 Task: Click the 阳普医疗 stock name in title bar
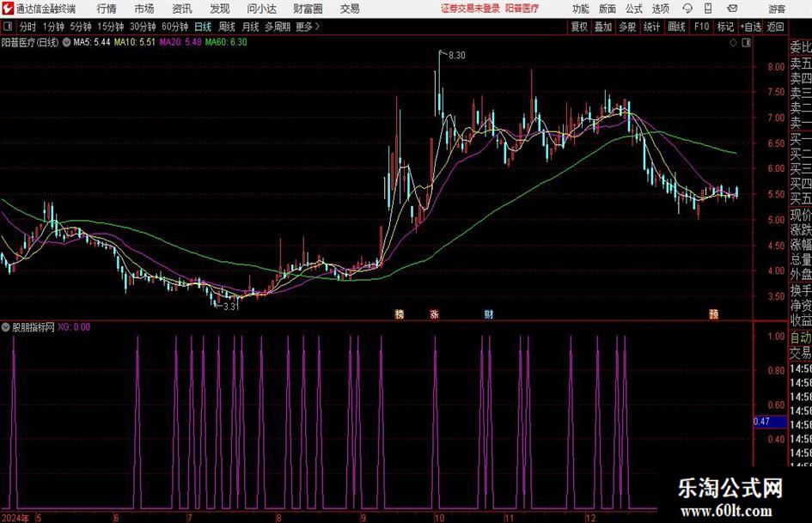[x=522, y=9]
